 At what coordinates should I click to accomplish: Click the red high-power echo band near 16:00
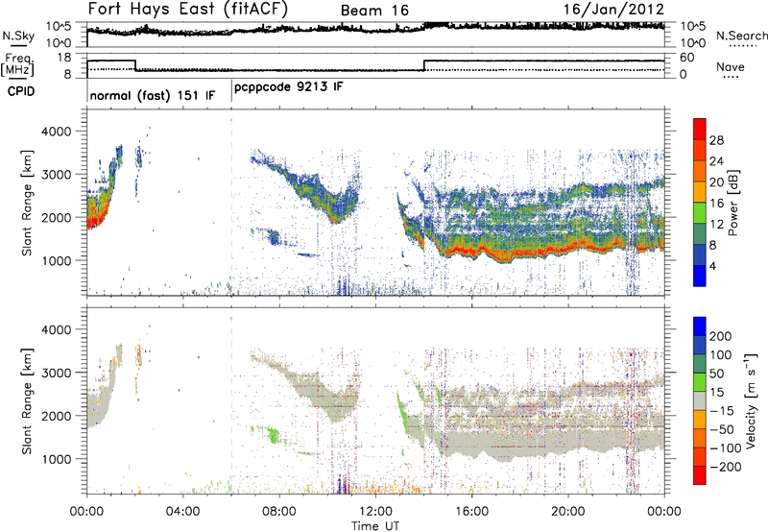[472, 252]
